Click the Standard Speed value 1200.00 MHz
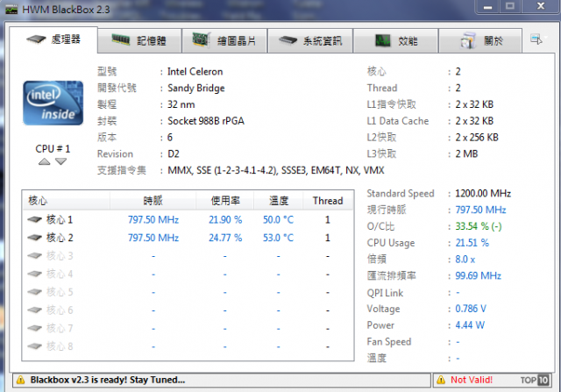Screen dimensions: 561x392 tap(483, 193)
